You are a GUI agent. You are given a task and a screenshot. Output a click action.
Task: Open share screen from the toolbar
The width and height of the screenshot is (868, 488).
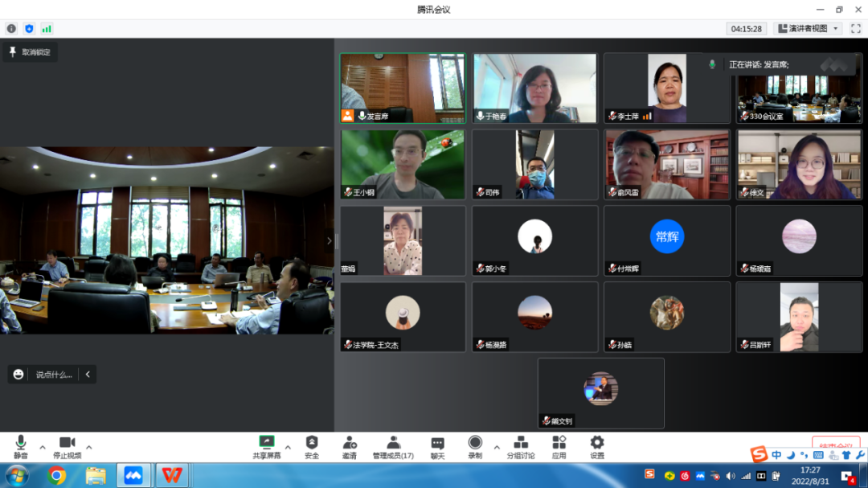click(x=267, y=447)
